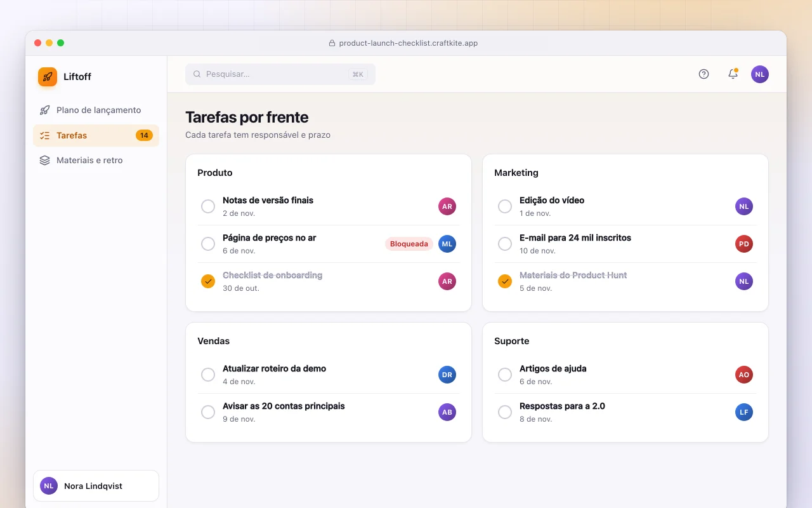Click the Marketing card heading
812x508 pixels.
516,173
